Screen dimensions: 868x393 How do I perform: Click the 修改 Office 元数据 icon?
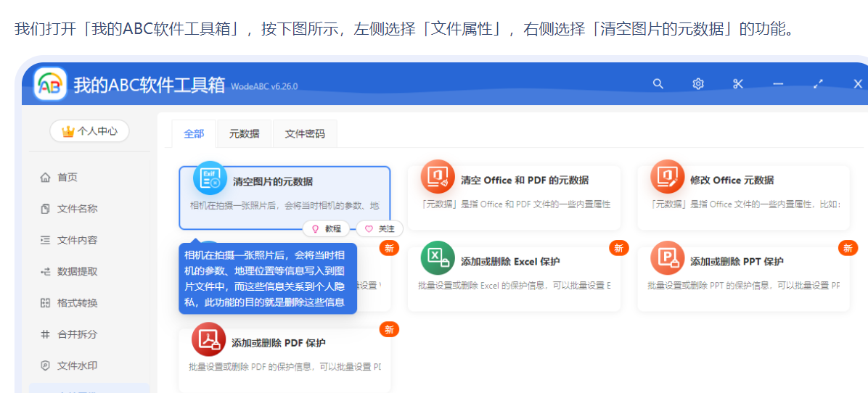668,177
